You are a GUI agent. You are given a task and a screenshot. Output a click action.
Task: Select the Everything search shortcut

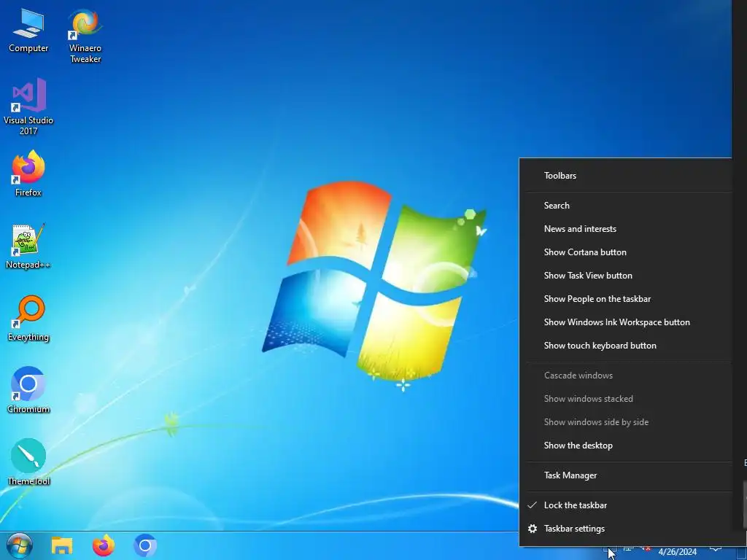click(x=28, y=319)
